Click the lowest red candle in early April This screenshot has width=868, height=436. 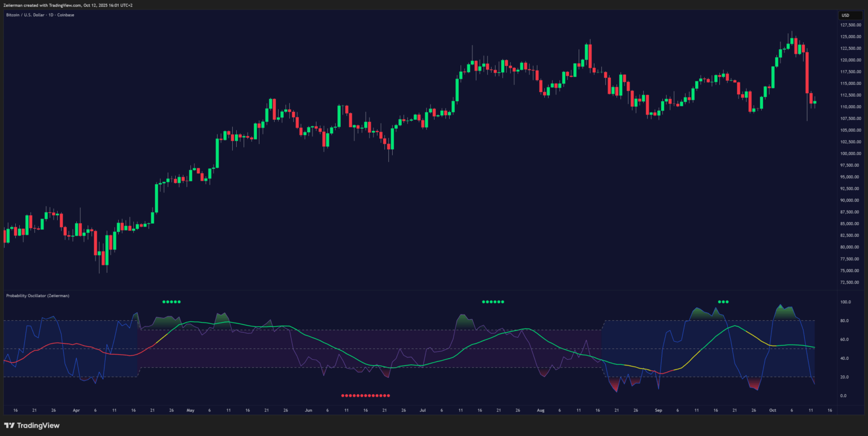point(105,258)
